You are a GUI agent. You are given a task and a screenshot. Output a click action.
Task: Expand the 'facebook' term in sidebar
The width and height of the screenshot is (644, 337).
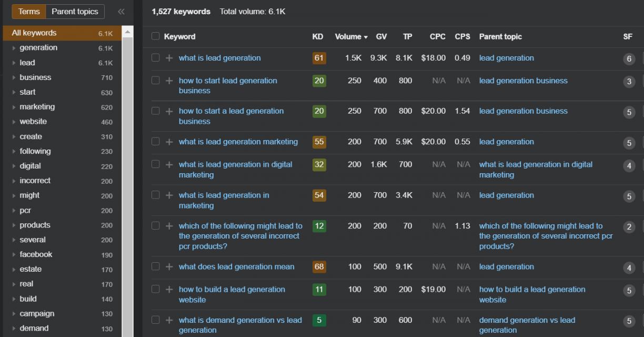tap(14, 254)
